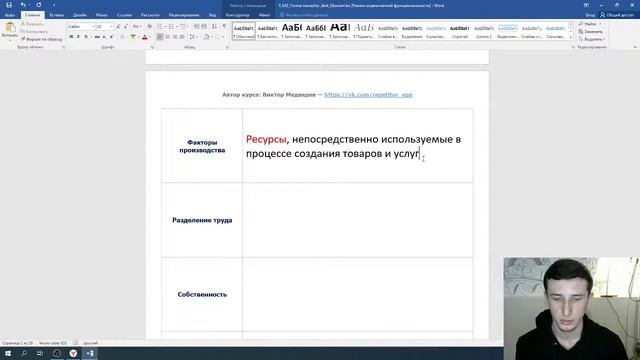Open the Конструктор table tools tab

coord(237,15)
